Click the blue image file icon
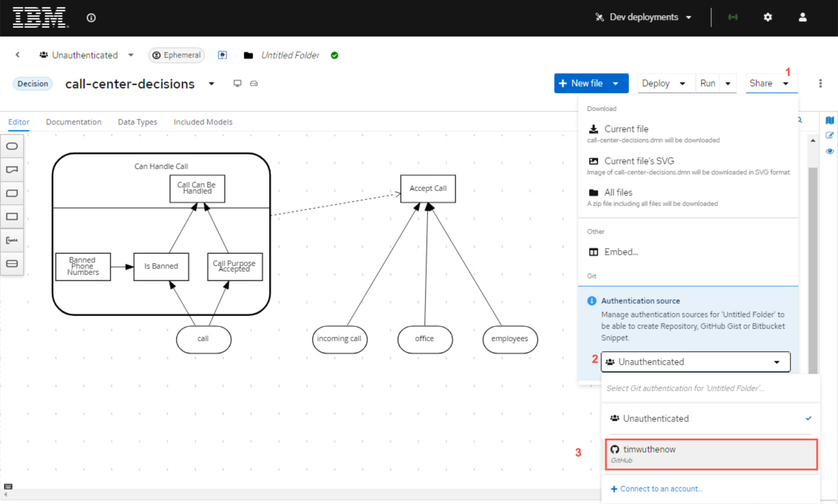This screenshot has width=838, height=504. click(x=222, y=55)
